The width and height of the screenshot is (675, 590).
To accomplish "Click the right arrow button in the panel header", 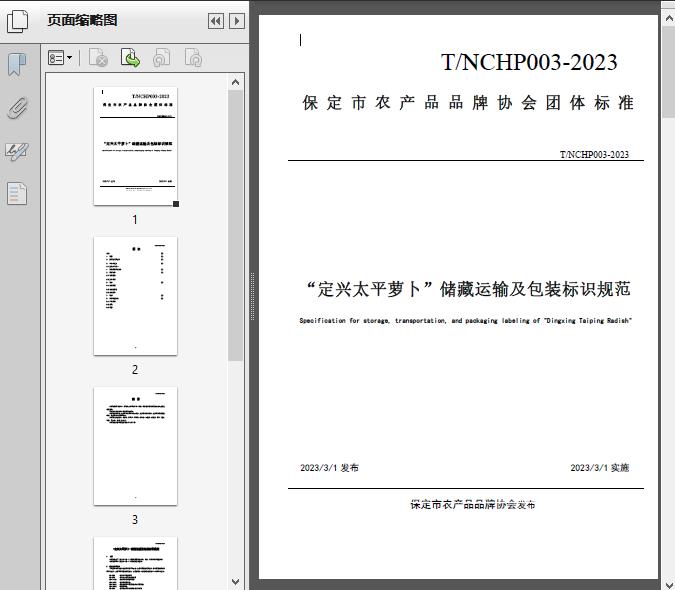I will [x=236, y=21].
